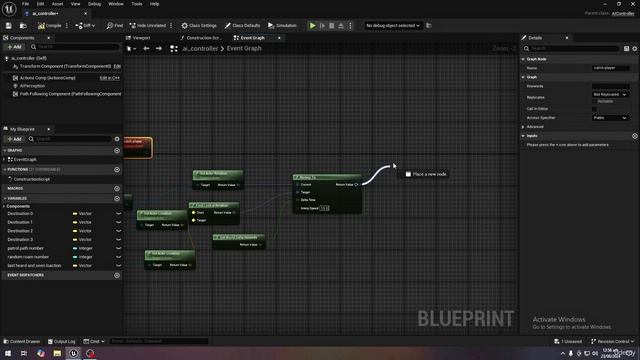Add a new macro via MACROS plus icon
The height and width of the screenshot is (360, 640).
click(x=117, y=189)
